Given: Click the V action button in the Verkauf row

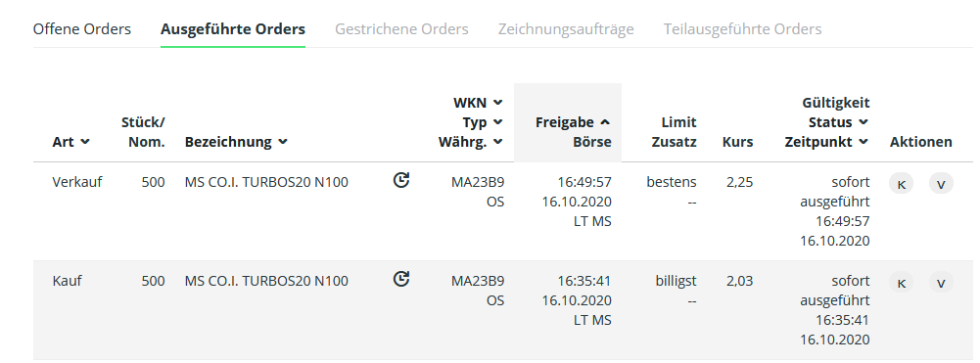Looking at the screenshot, I should coord(941,184).
